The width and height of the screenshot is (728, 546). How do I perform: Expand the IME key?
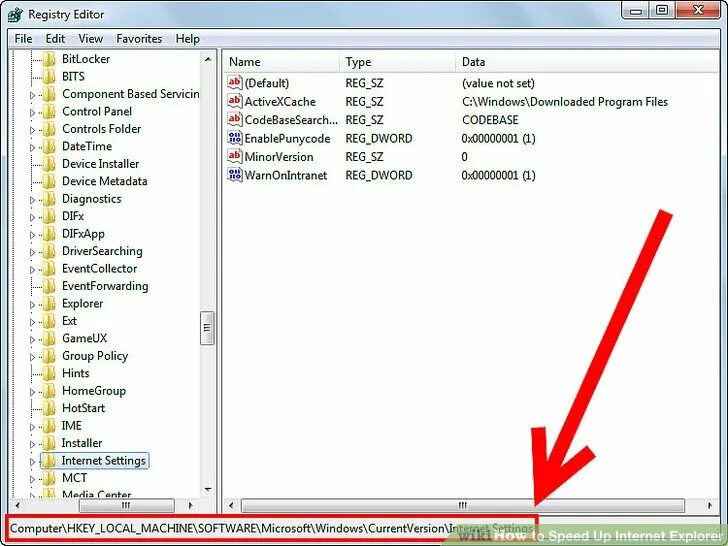pos(32,427)
